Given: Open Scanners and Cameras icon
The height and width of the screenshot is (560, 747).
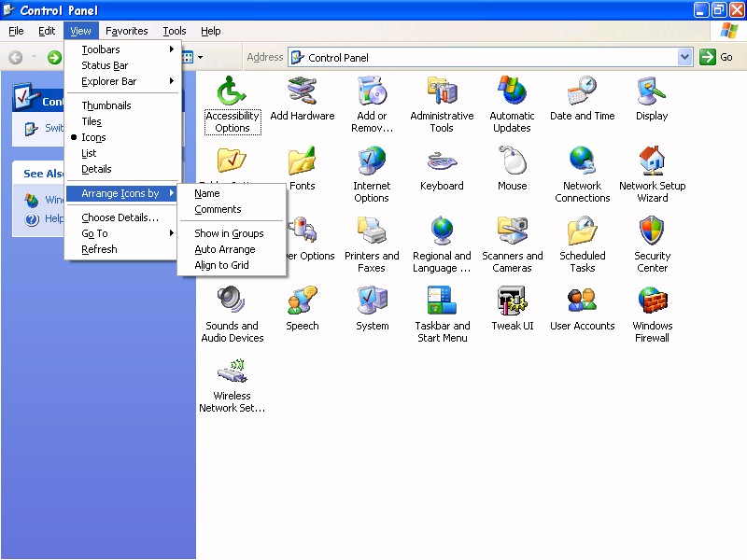Looking at the screenshot, I should (x=512, y=245).
